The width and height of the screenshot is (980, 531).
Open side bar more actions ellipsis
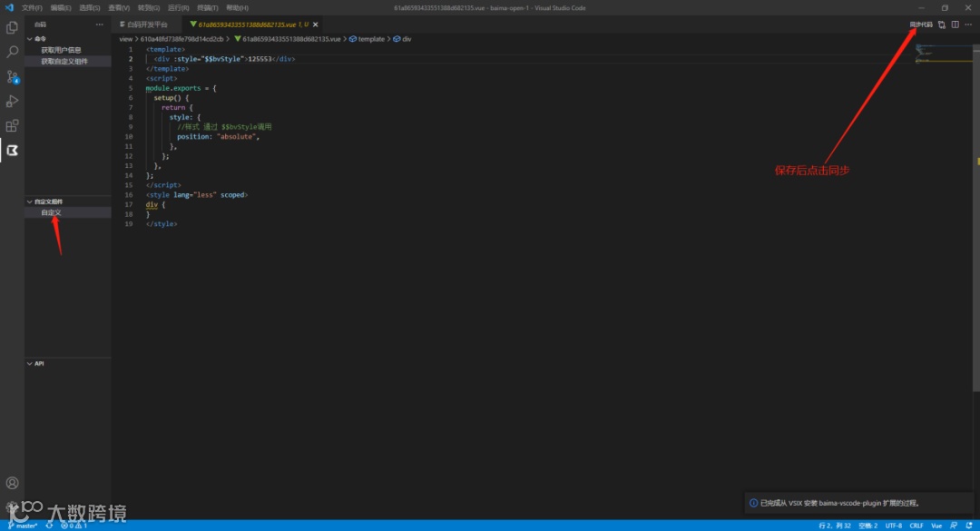pos(100,25)
